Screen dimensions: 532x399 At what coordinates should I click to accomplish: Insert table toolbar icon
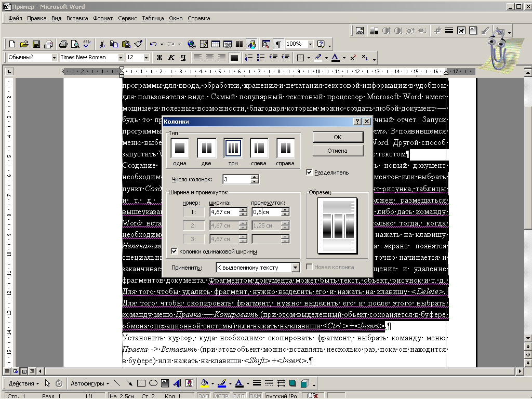pyautogui.click(x=216, y=44)
